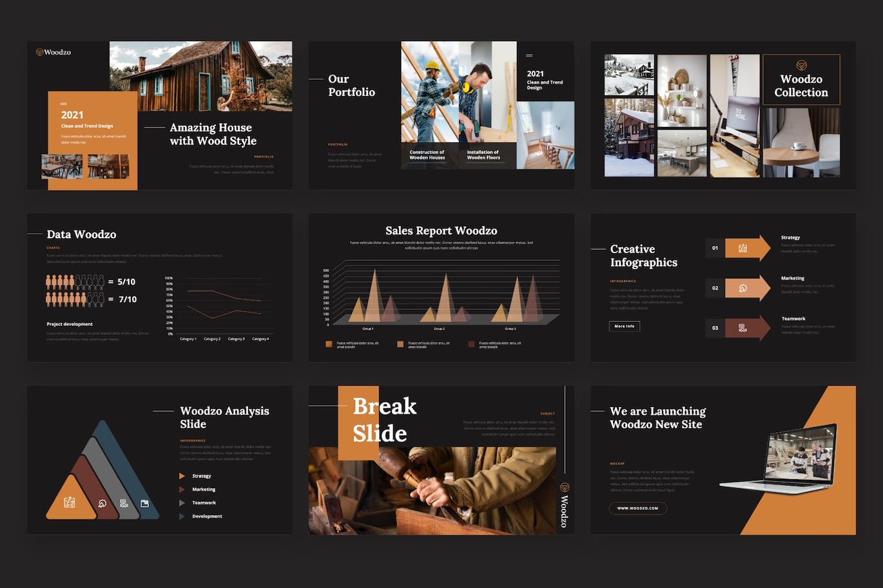The image size is (883, 588).
Task: Expand the Marketing arrow bullet on Analysis slide
Action: 182,489
